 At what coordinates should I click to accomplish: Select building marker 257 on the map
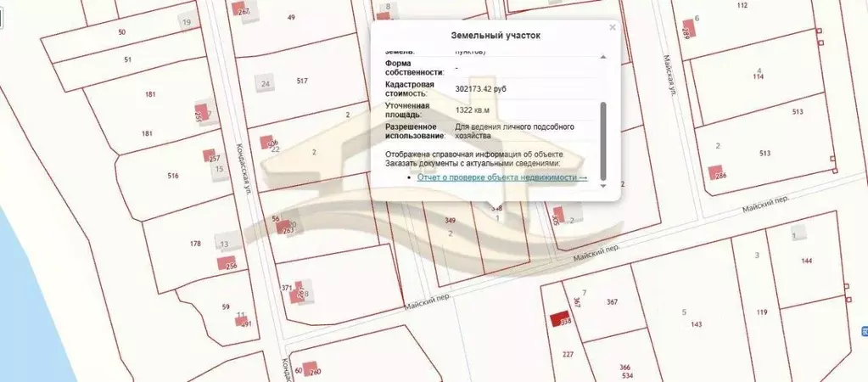210,155
